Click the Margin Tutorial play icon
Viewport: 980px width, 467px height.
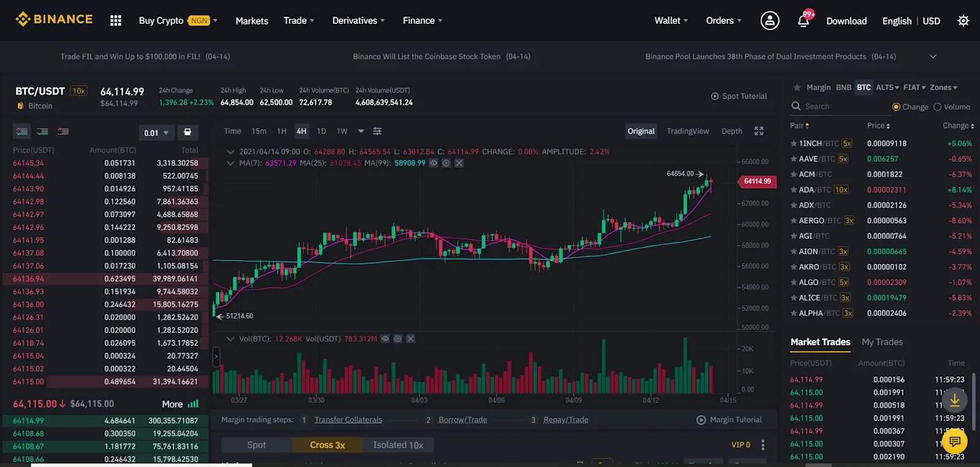click(701, 420)
